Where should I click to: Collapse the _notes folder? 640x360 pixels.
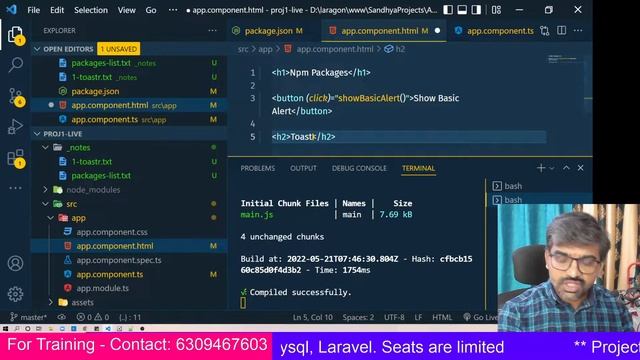[x=45, y=147]
